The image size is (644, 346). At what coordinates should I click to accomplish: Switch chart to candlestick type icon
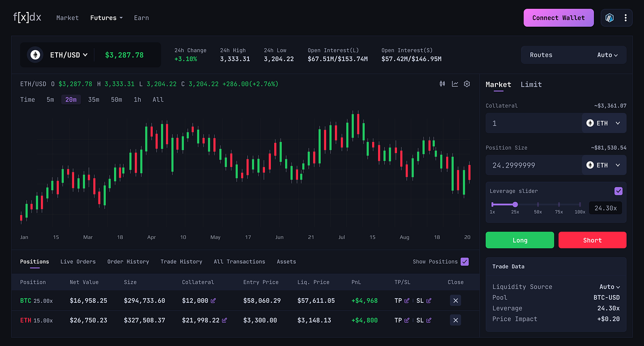tap(443, 84)
